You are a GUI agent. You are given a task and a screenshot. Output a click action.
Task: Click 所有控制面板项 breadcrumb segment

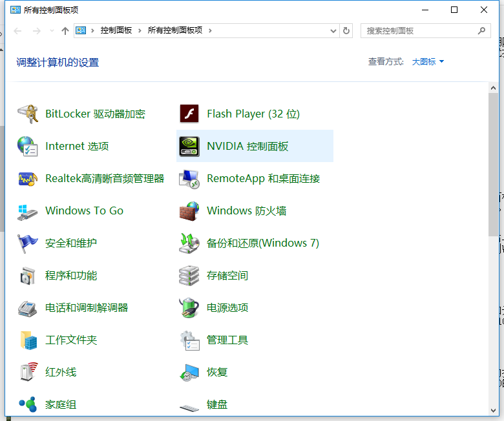tap(174, 30)
